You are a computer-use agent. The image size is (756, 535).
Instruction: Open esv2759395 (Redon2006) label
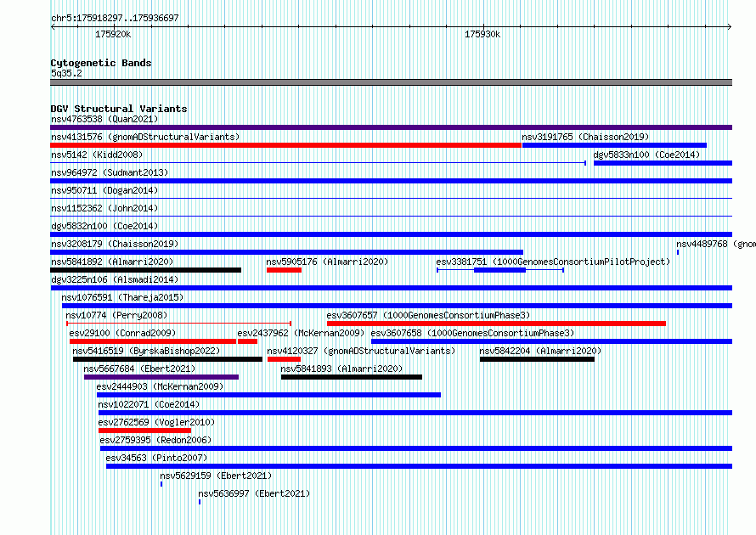point(155,440)
